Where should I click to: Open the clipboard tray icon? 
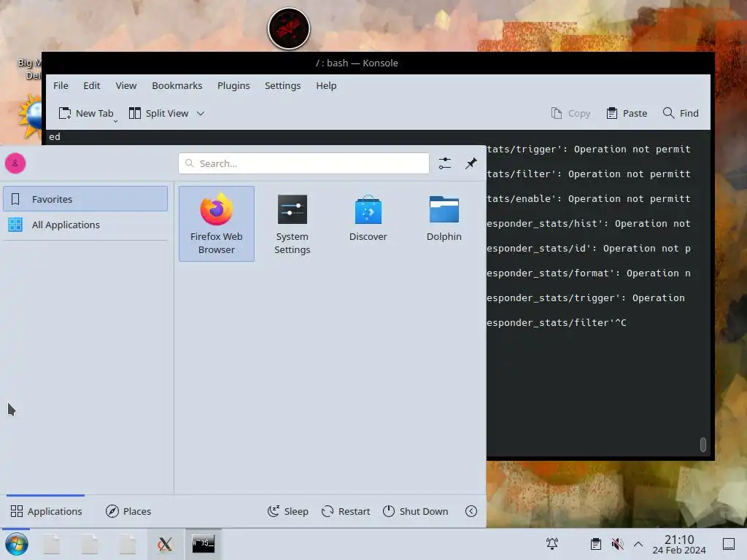click(x=595, y=544)
